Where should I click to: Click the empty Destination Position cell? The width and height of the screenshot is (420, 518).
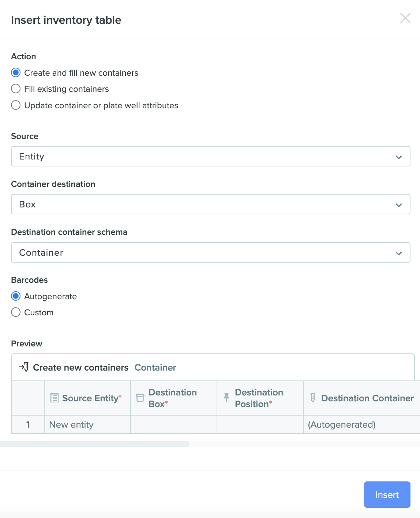point(260,424)
